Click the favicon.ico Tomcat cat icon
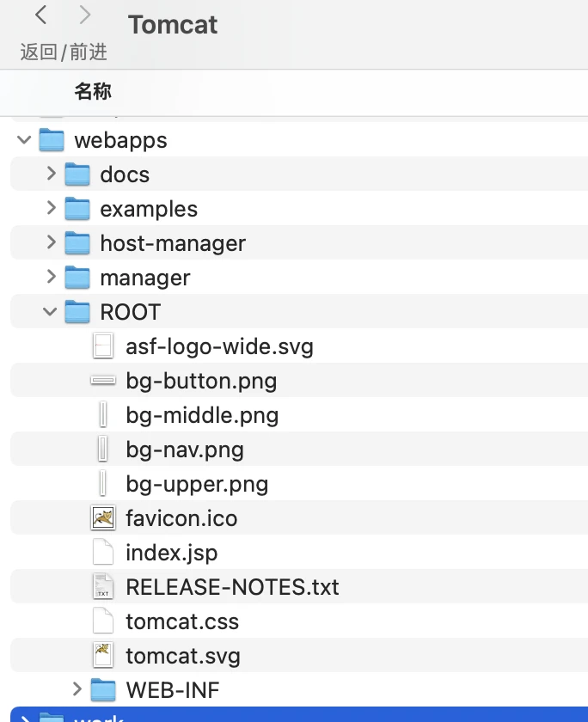The width and height of the screenshot is (588, 722). point(103,518)
